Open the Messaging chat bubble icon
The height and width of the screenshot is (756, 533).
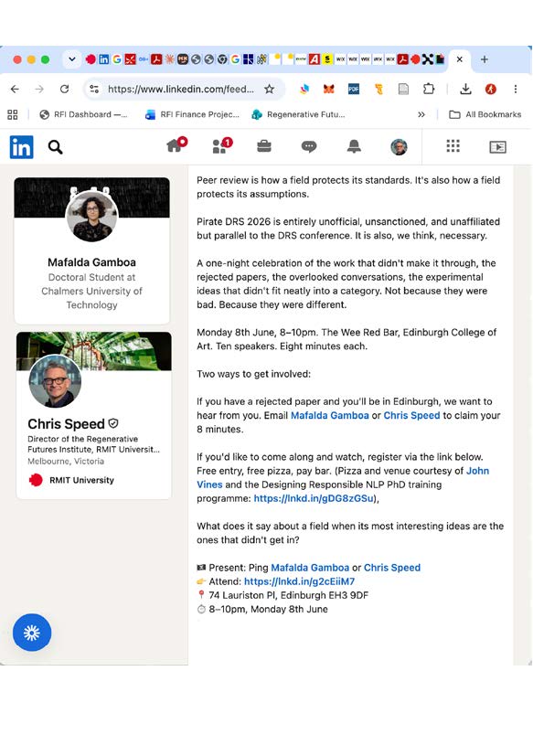click(x=309, y=146)
